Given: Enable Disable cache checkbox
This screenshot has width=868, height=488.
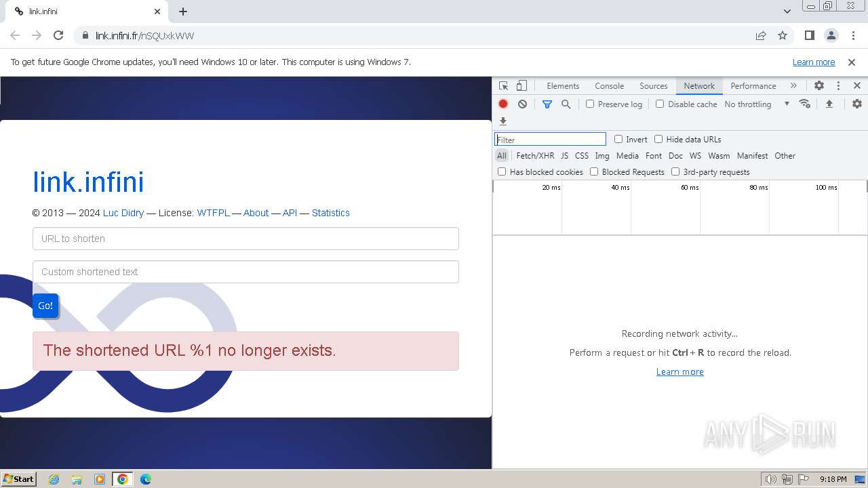Looking at the screenshot, I should pos(660,104).
